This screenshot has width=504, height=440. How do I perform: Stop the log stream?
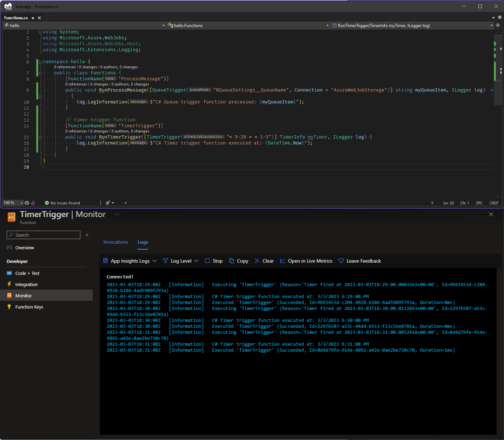(214, 261)
